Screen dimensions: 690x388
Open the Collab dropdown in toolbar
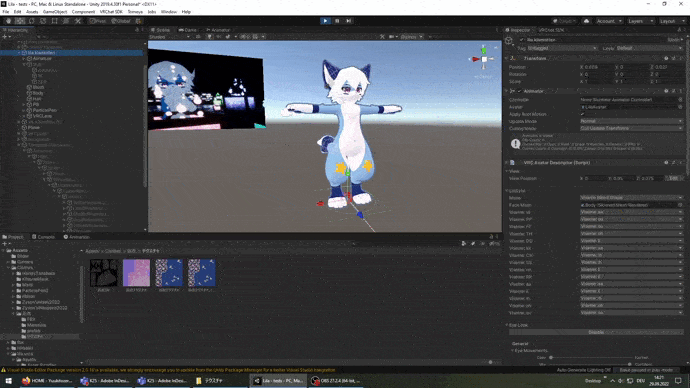tap(565, 21)
